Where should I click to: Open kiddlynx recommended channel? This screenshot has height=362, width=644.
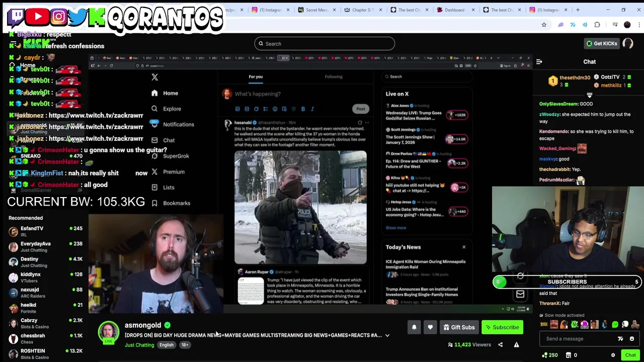45,277
